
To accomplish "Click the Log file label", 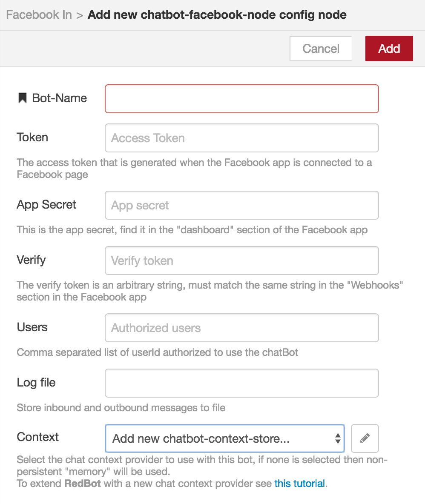I will (36, 383).
